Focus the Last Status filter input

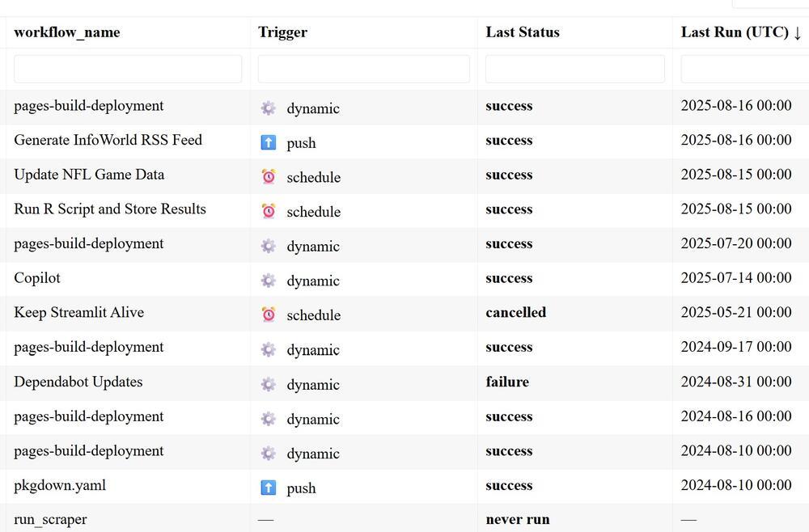pos(575,69)
